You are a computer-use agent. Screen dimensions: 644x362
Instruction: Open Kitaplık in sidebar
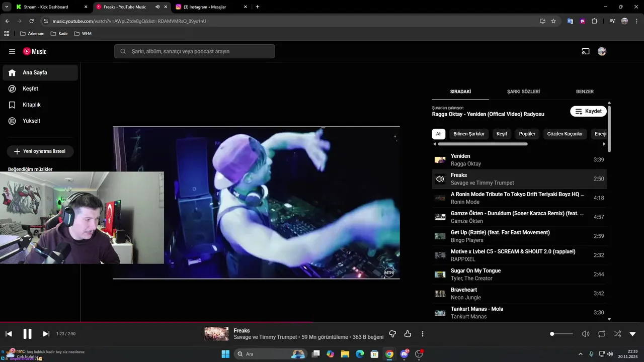(40, 105)
